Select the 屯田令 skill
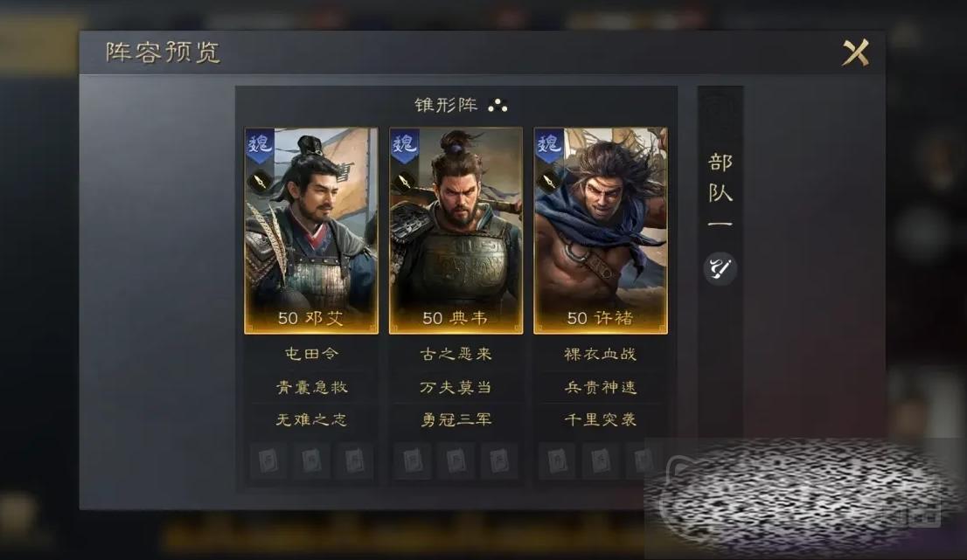Viewport: 967px width, 560px height. click(311, 354)
